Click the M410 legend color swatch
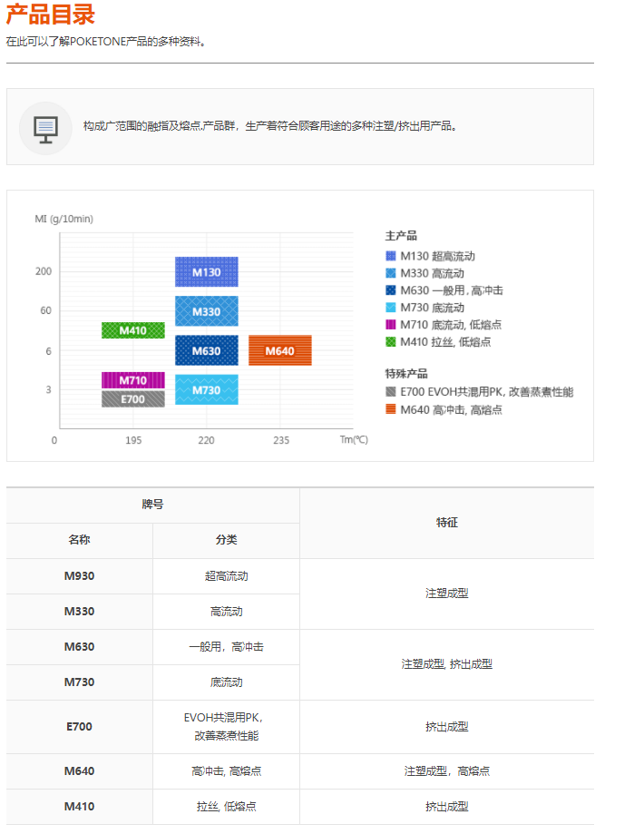Viewport: 644px width, 834px height. point(390,341)
